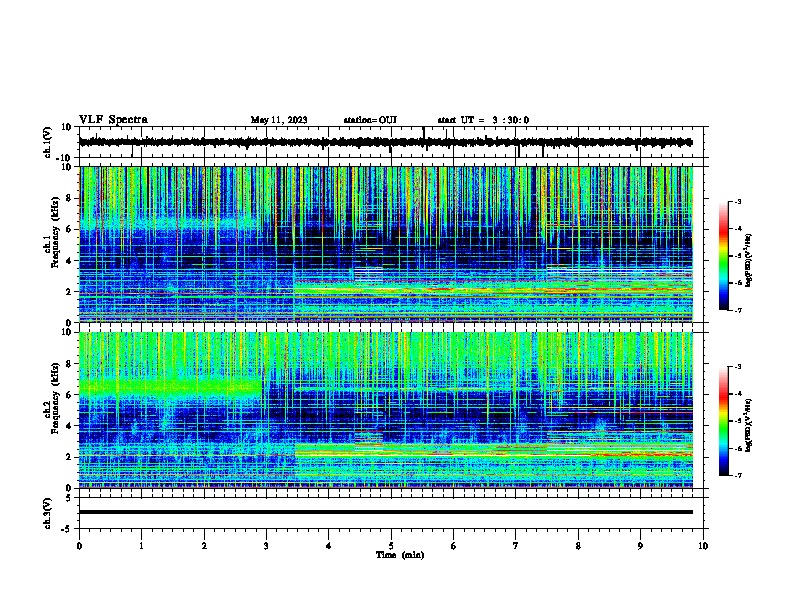This screenshot has height=612, width=792.
Task: Click time-axis tick label "7"
Action: click(x=516, y=546)
